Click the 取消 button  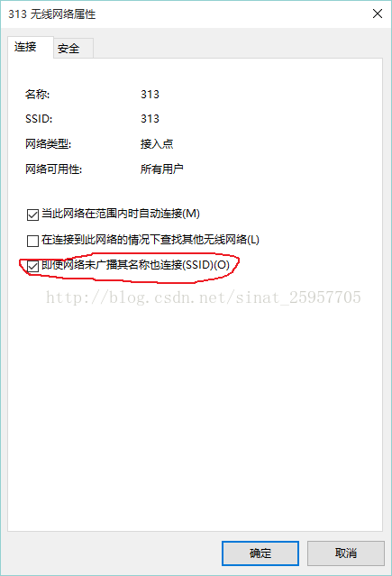click(346, 553)
